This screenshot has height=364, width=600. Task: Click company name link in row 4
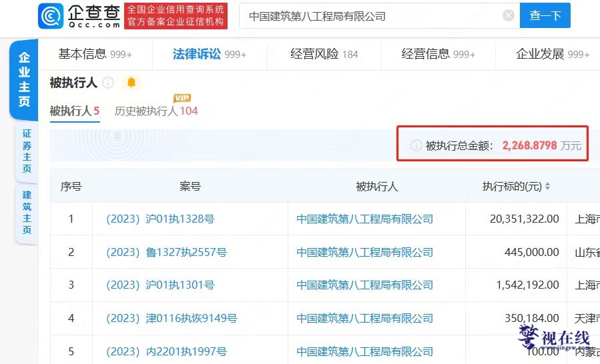[x=364, y=318]
